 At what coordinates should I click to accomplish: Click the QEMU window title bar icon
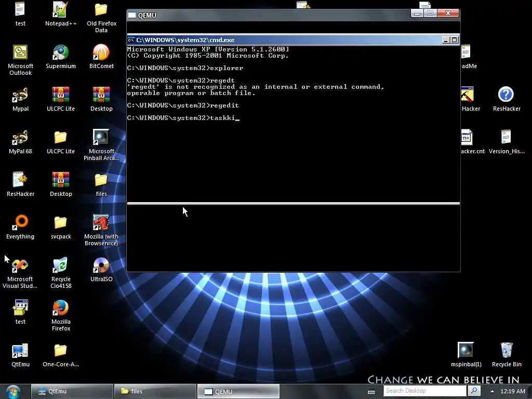132,15
